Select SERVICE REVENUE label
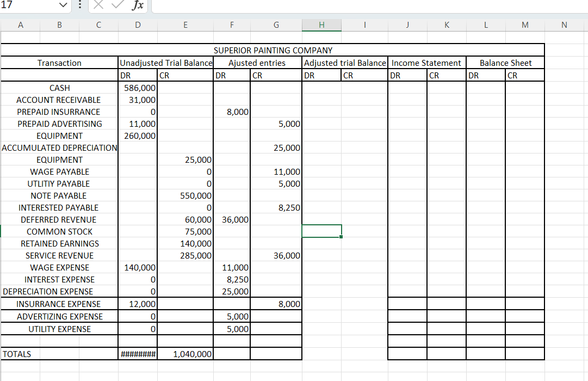 (x=60, y=256)
